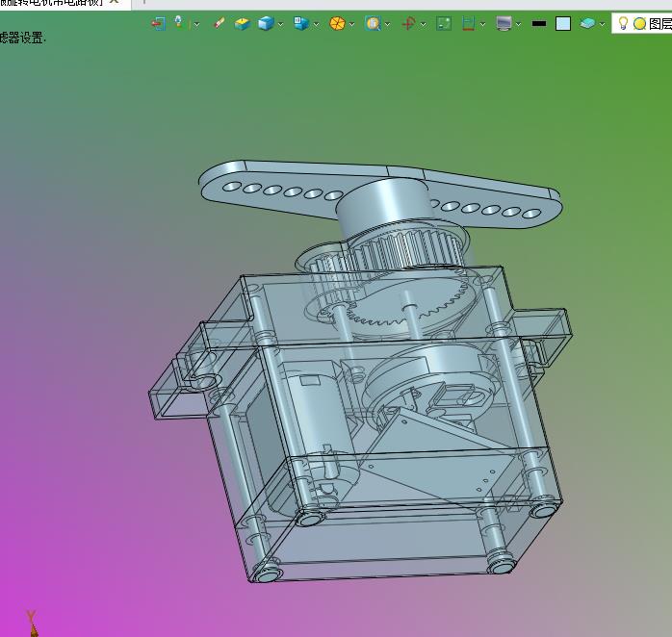This screenshot has height=637, width=672.
Task: Expand the layer slab dropdown arrow
Action: tap(602, 24)
